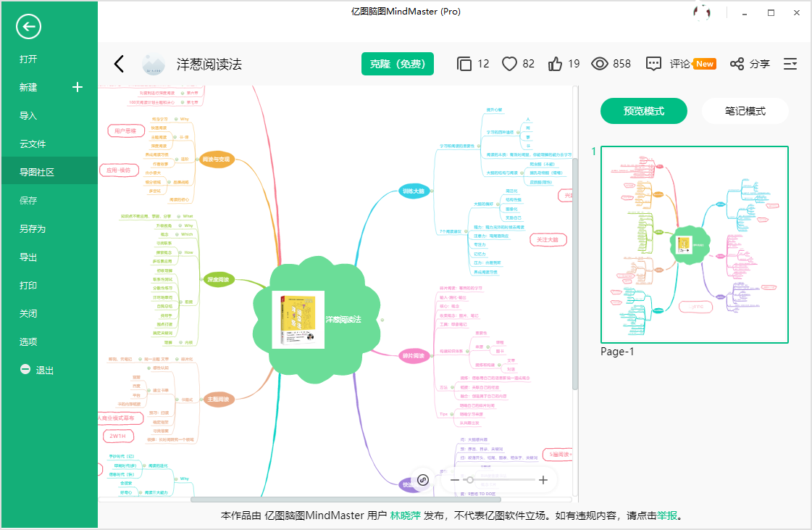Click the plus icon next to 新建
Screen dimensions: 812x530
pos(78,87)
